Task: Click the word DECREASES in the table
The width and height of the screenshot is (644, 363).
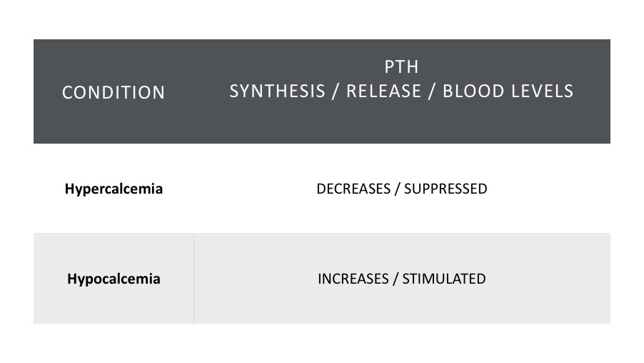Action: [x=353, y=189]
